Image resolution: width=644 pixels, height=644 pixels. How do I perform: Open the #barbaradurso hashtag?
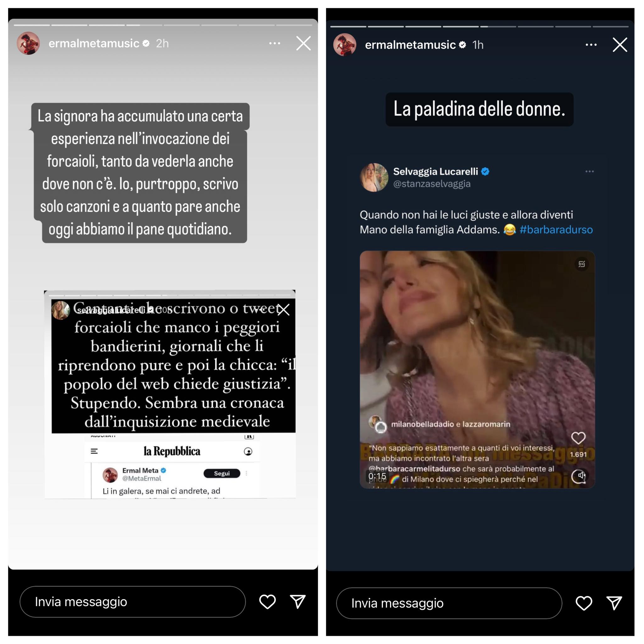(x=556, y=230)
